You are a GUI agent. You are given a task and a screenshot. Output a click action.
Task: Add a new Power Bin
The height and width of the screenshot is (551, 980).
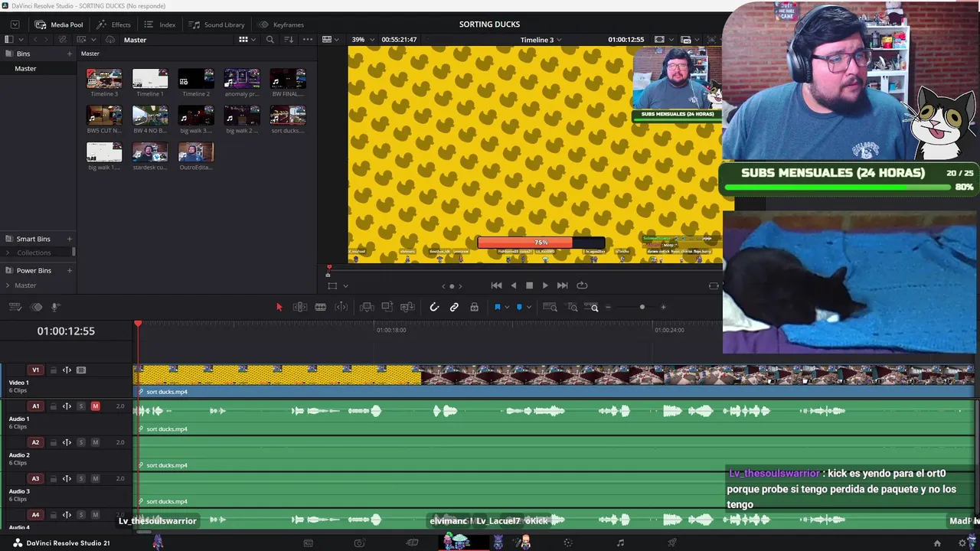click(x=70, y=270)
